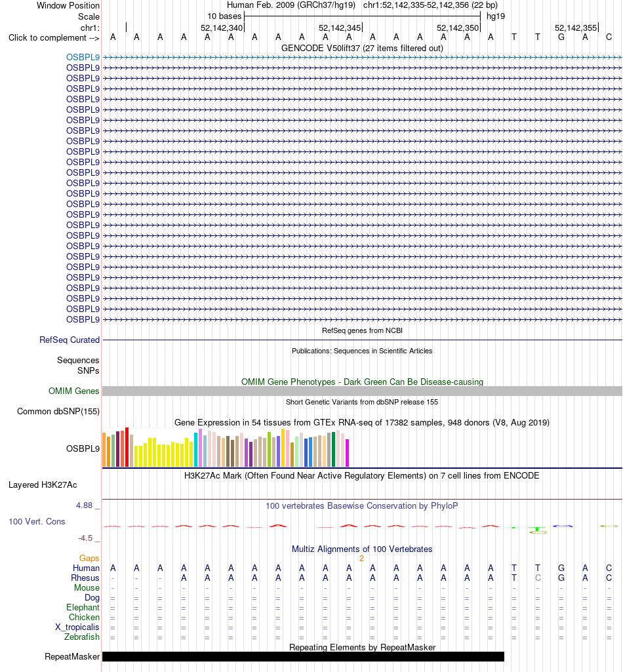Open 'Repeating Elements by RepeatMasker' title
Viewport: 623px width, 672px height.
[362, 647]
